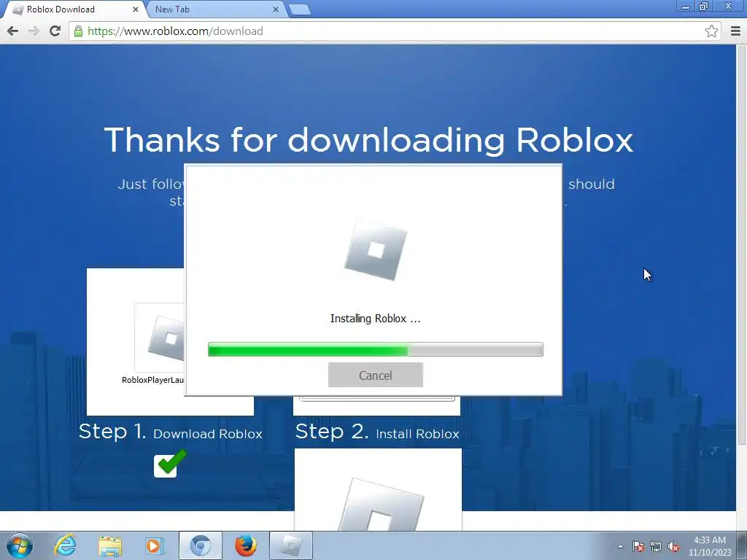
Task: Launch Firefox from taskbar
Action: [x=245, y=545]
